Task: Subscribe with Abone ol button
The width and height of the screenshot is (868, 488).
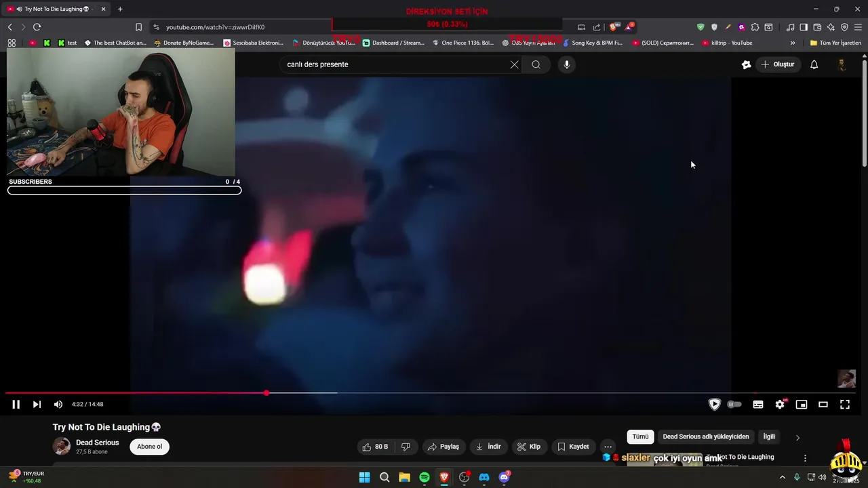Action: click(150, 447)
